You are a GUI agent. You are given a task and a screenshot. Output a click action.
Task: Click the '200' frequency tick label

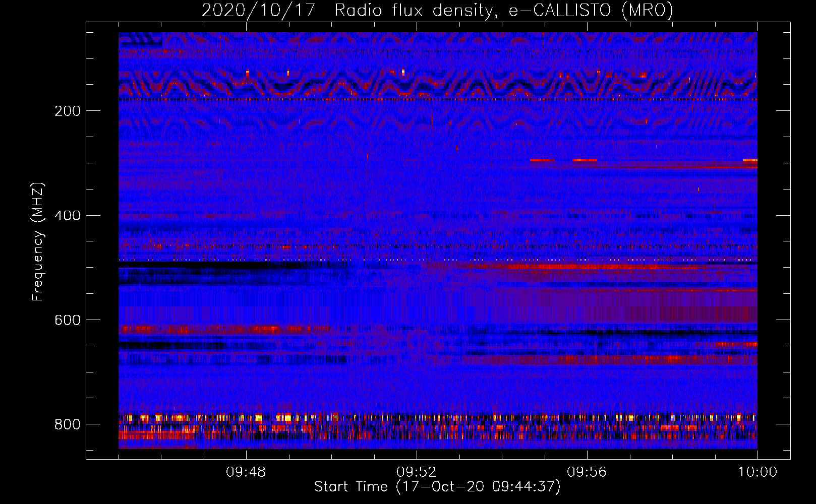68,111
